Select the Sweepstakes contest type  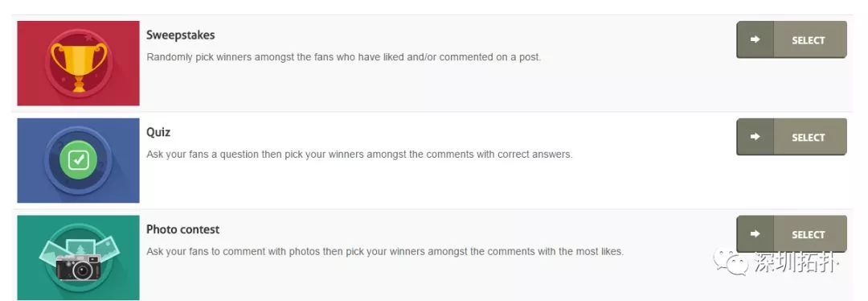point(792,39)
